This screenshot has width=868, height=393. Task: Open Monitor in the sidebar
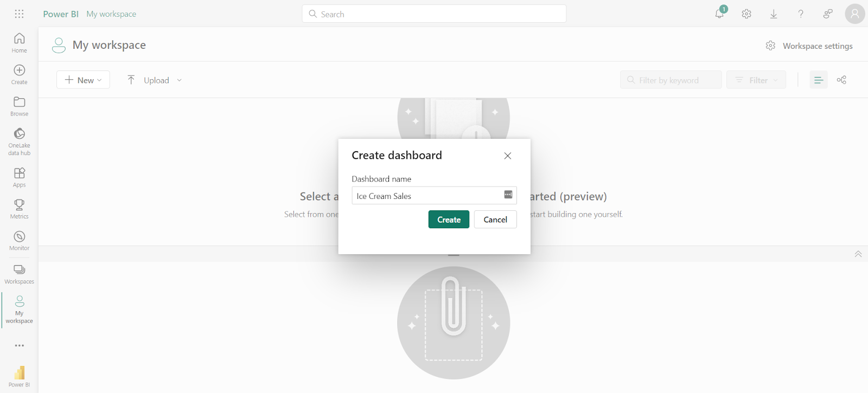19,241
